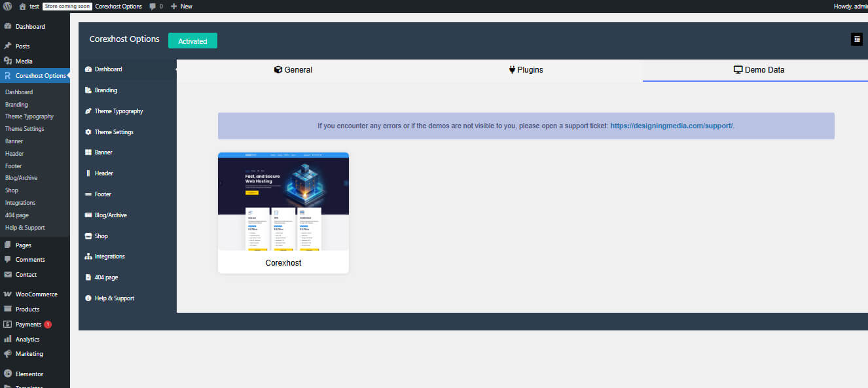Click Howdy, admin account menu
This screenshot has width=868, height=388.
(x=850, y=6)
